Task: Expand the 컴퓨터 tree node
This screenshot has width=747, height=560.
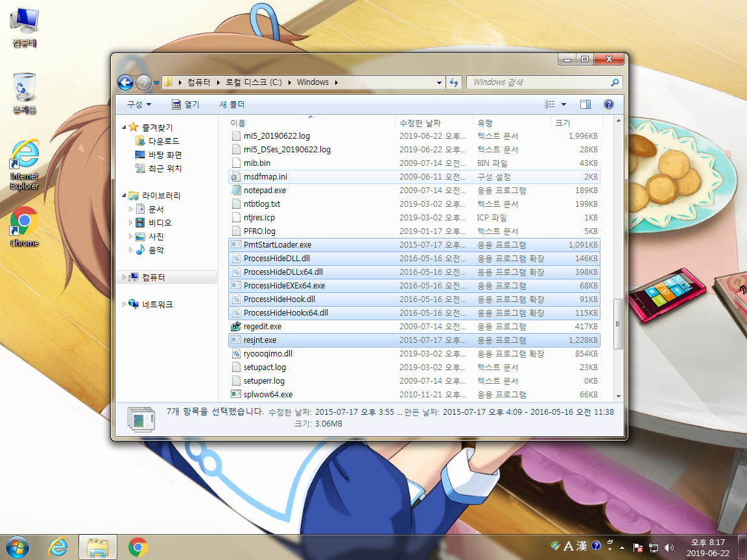Action: coord(124,277)
